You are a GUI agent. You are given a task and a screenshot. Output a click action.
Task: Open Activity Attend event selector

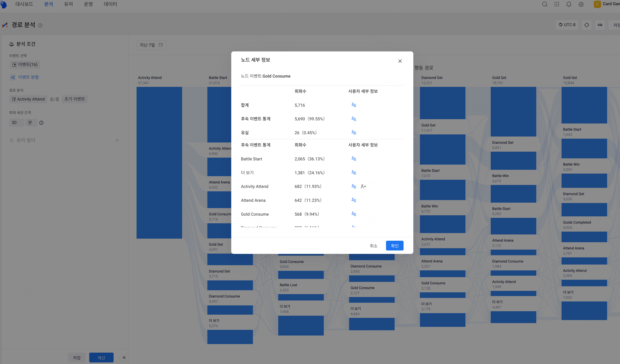[28, 99]
